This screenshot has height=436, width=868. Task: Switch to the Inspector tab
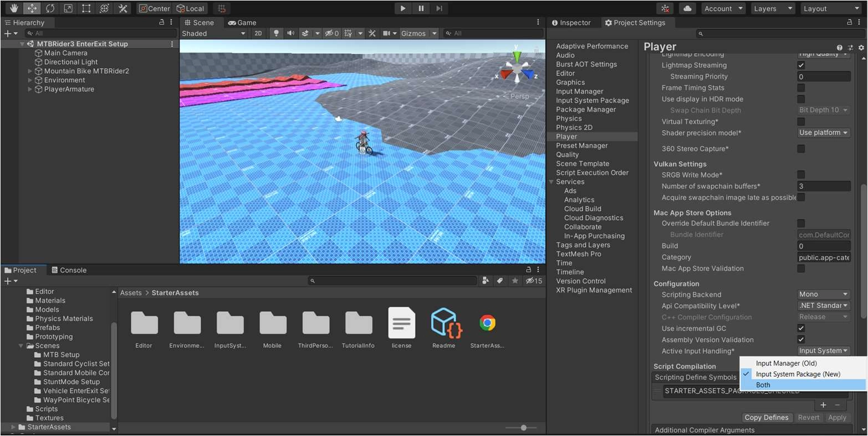(570, 23)
